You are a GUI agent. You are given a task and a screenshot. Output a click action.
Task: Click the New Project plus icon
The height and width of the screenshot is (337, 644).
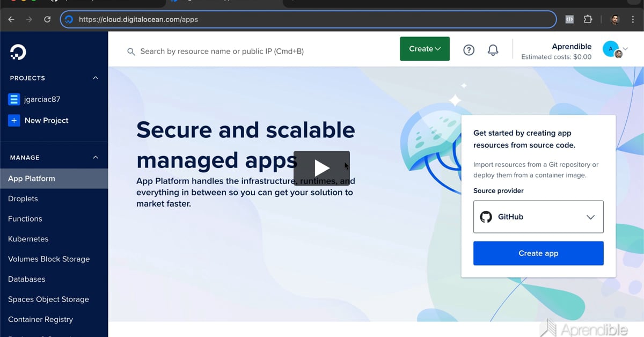pyautogui.click(x=14, y=120)
